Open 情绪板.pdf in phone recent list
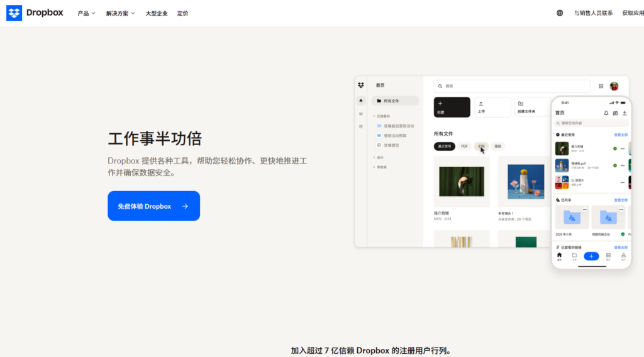This screenshot has width=644, height=357. 562,165
